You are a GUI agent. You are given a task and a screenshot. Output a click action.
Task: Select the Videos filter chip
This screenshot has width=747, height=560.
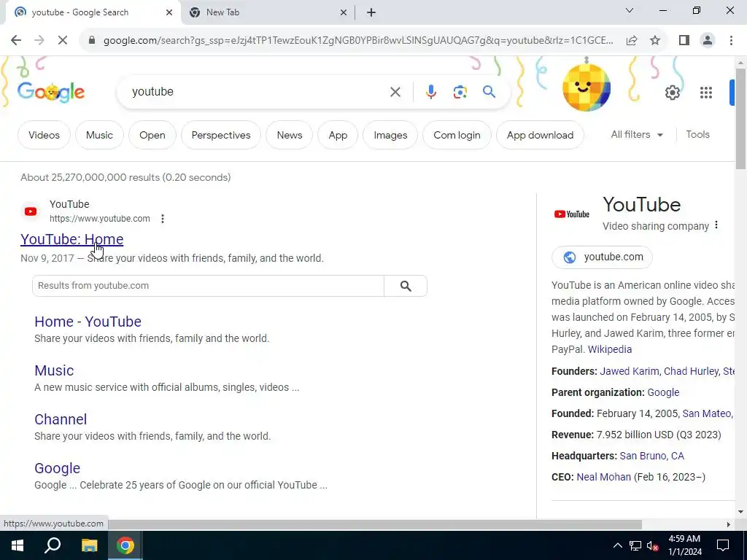(44, 135)
